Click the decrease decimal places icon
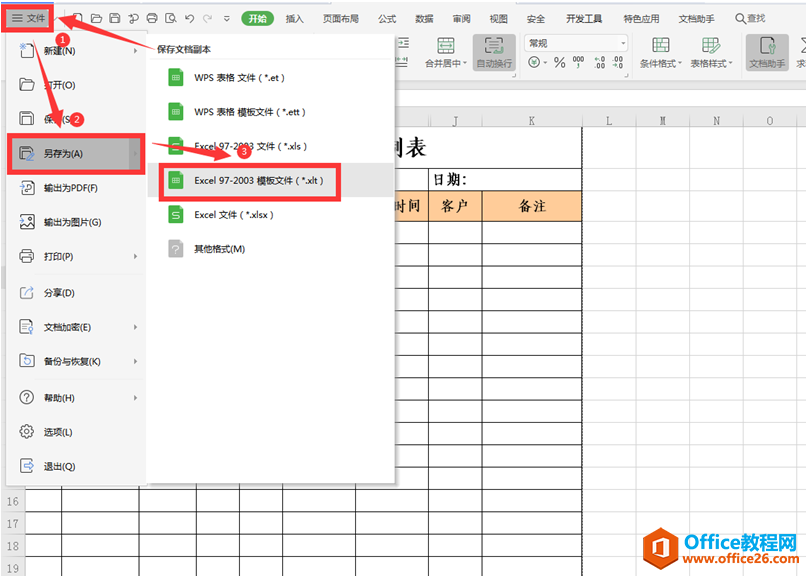The image size is (806, 576). (x=617, y=62)
